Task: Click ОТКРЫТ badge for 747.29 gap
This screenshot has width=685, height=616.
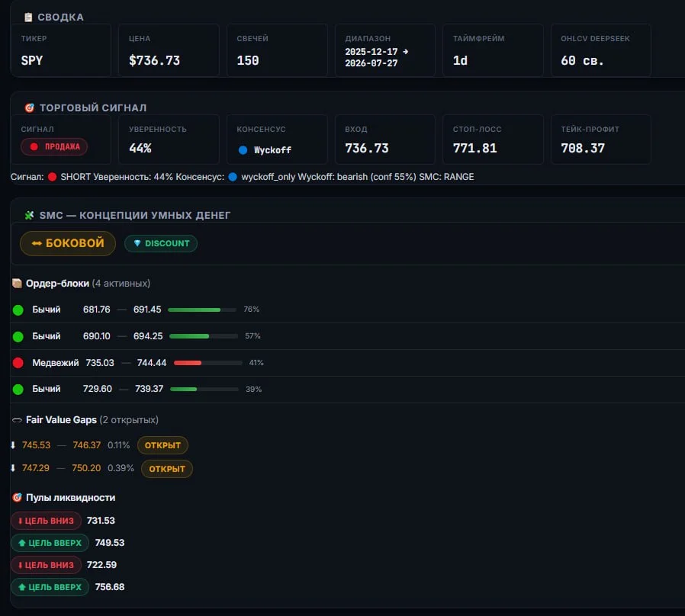Action: pos(167,469)
